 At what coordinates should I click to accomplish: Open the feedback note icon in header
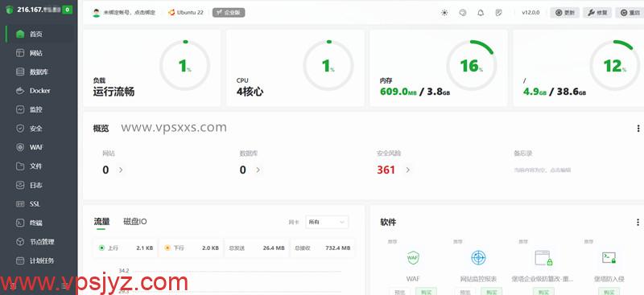(x=498, y=13)
